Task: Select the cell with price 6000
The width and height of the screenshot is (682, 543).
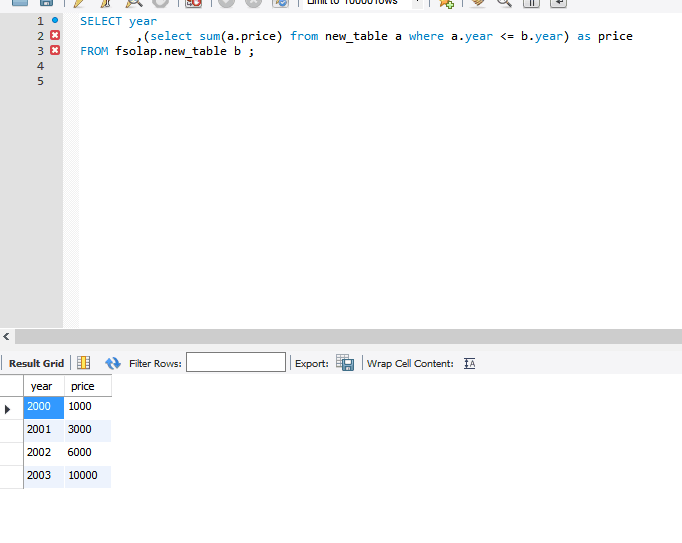Action: tap(88, 454)
